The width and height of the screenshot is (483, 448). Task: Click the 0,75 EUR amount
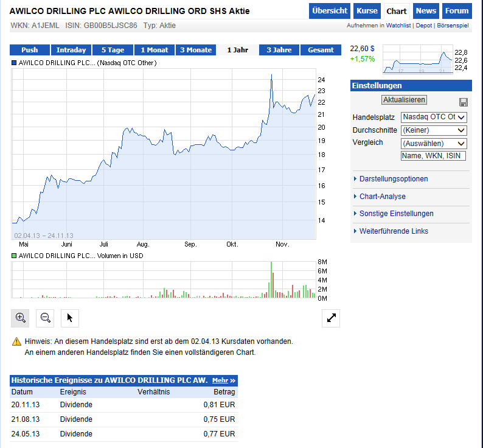click(x=219, y=419)
